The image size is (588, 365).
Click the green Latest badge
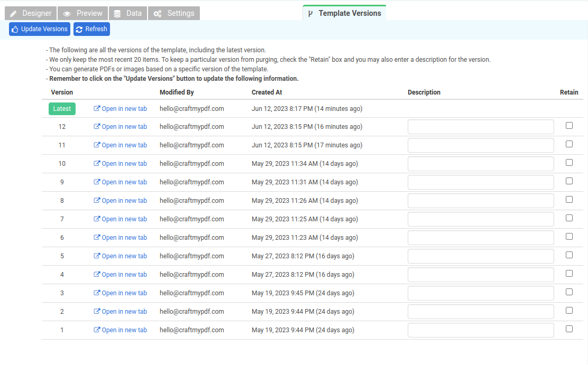62,109
